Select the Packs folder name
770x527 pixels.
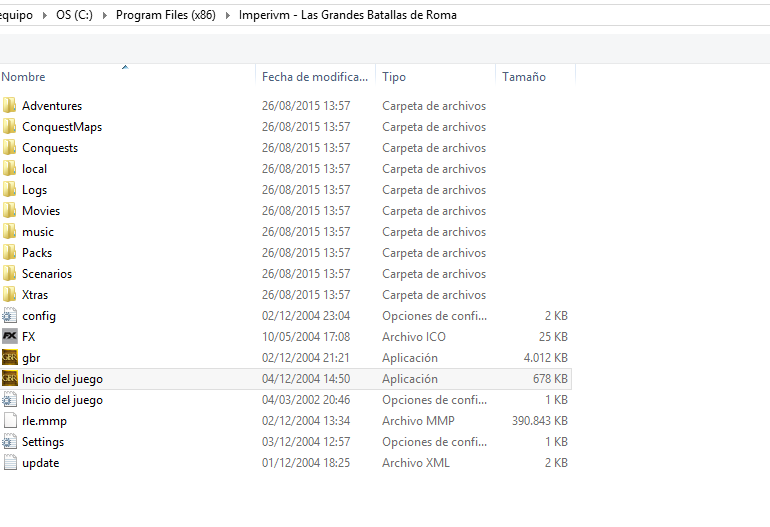(37, 252)
